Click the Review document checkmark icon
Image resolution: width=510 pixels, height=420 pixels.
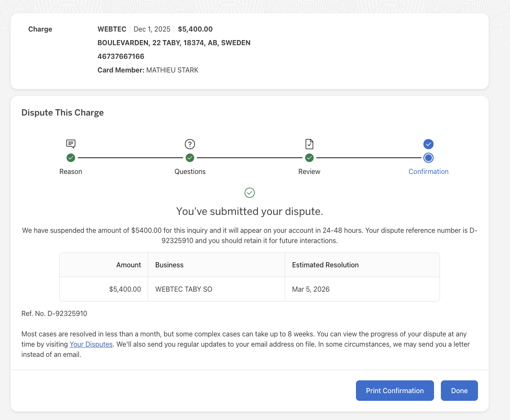(309, 144)
